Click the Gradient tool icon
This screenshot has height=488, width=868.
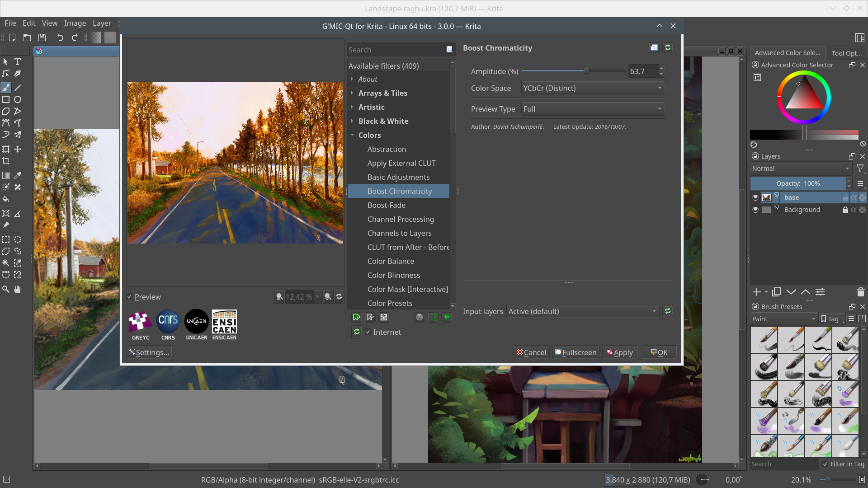point(6,175)
